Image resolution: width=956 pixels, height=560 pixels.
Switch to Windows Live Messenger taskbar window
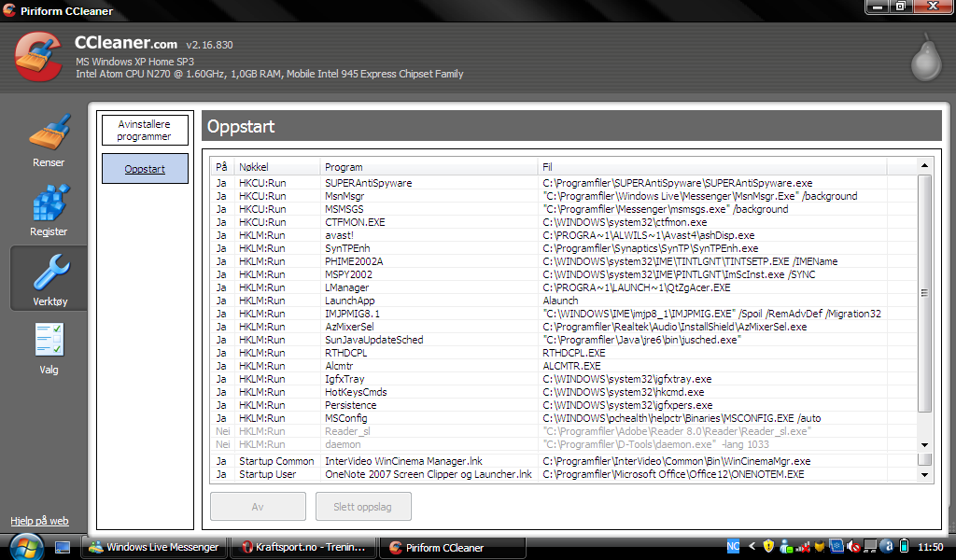154,547
